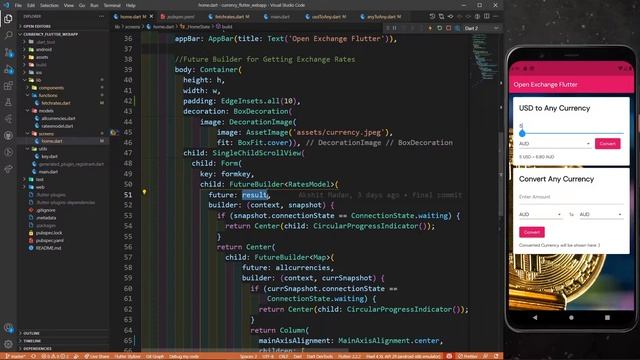Open the Dart 2 debug session dropdown
Viewport: 640px width, 360px height.
coord(482,28)
